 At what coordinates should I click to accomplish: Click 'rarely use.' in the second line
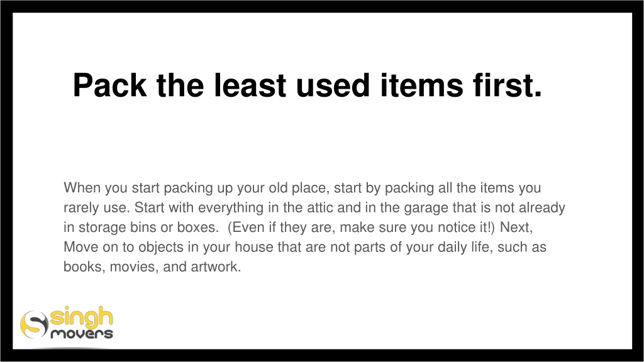click(96, 208)
